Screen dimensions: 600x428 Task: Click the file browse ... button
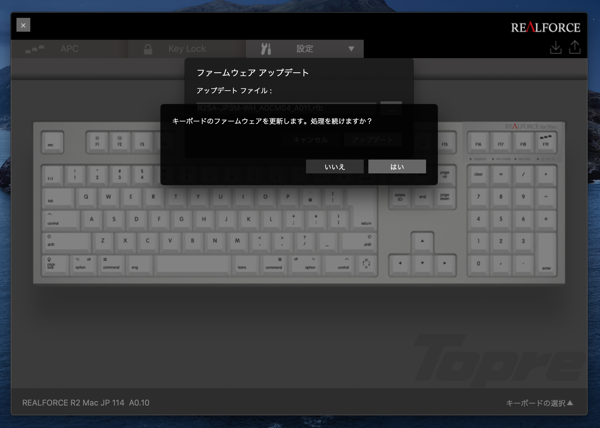pos(391,108)
